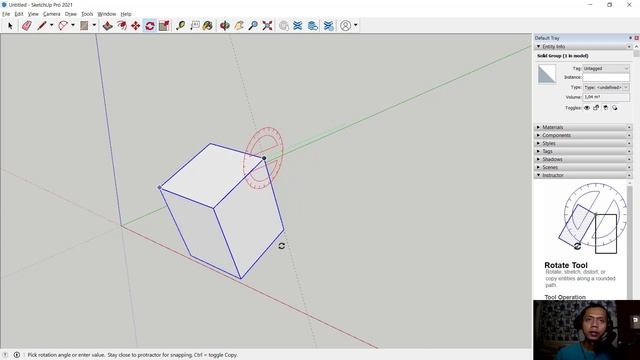Toggle the cast shadows icon
The height and width of the screenshot is (360, 640).
tap(615, 108)
